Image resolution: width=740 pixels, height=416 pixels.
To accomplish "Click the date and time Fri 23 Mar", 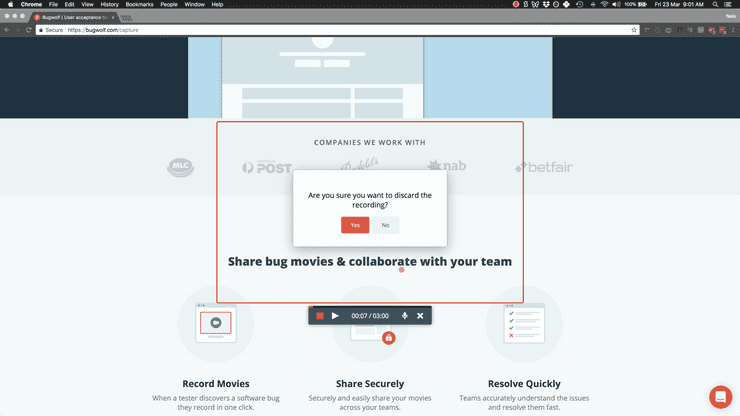I will click(x=679, y=4).
